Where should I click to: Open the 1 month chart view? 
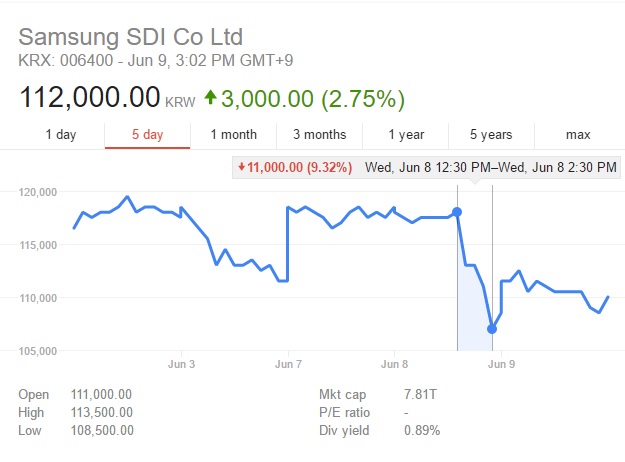[x=234, y=135]
